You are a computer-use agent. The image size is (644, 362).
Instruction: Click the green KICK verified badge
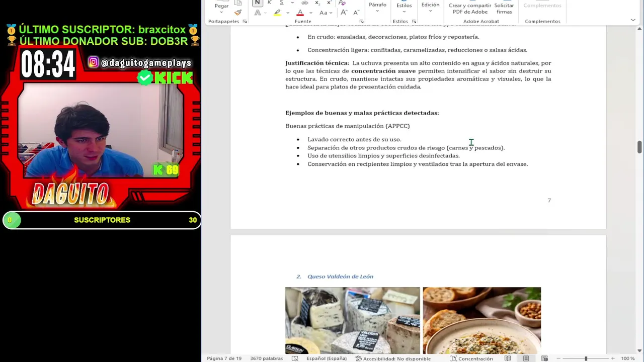145,77
